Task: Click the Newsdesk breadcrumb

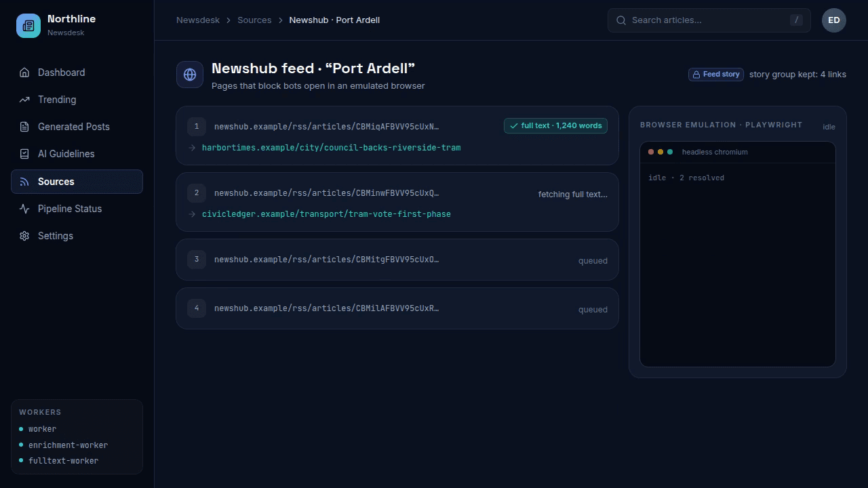Action: click(x=198, y=20)
